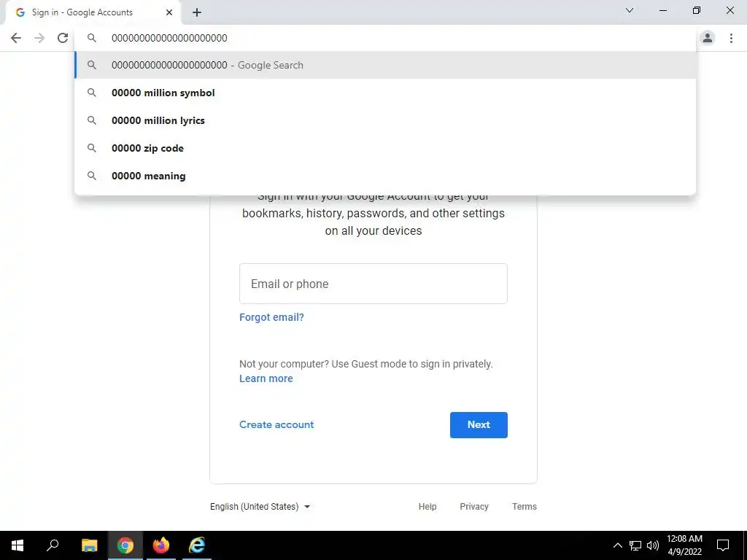The image size is (747, 560).
Task: Click the blue Next button
Action: pos(479,425)
